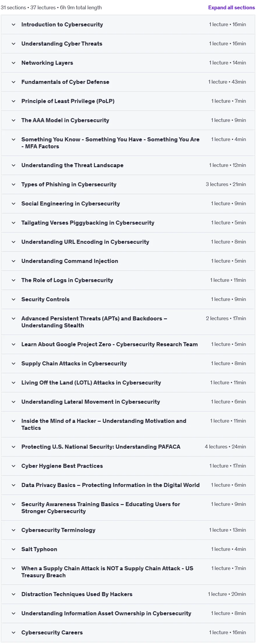Click Expand all sections link
The width and height of the screenshot is (256, 644).
231,8
